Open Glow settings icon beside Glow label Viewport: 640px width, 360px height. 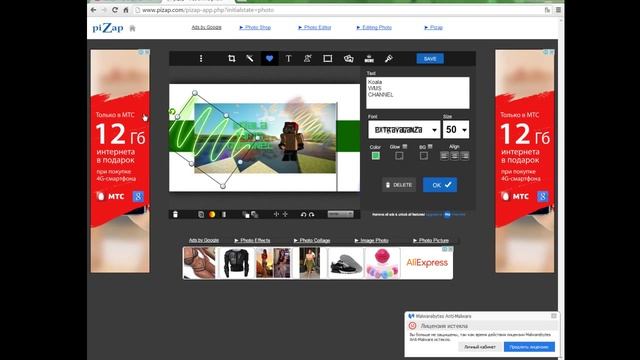(x=405, y=146)
